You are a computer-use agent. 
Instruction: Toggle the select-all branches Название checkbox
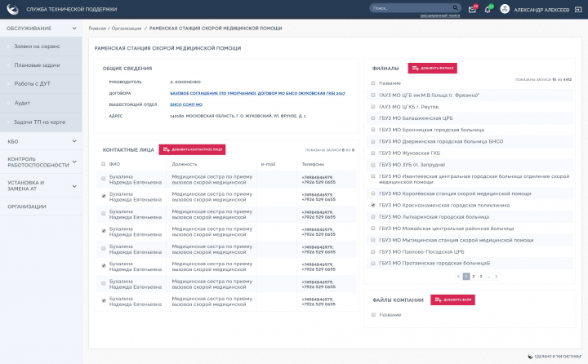pos(373,83)
